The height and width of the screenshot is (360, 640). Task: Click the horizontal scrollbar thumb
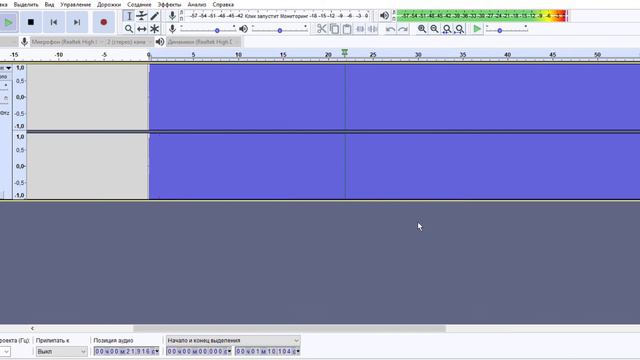pyautogui.click(x=289, y=328)
